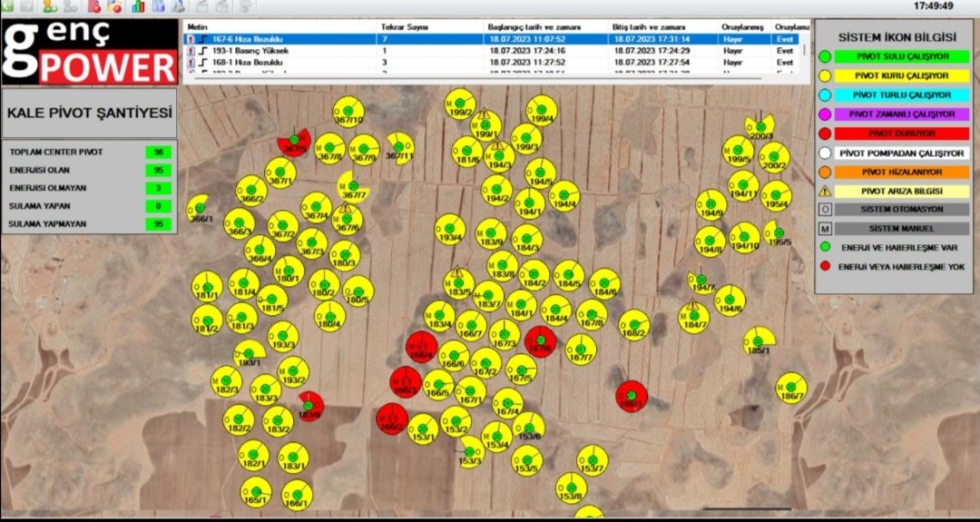Click the red pivot 166/2 circle
980x522 pixels.
pyautogui.click(x=391, y=419)
